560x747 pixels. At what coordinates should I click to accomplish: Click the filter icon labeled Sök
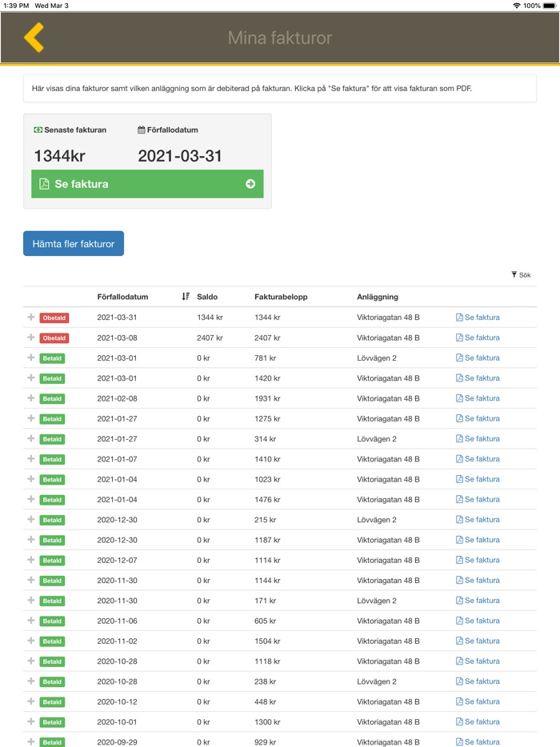point(514,274)
